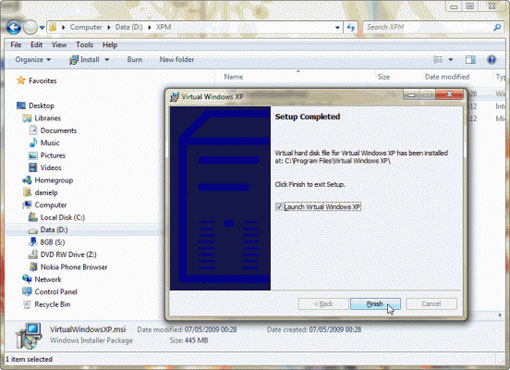Screen dimensions: 510x370
Task: Expand the address bar history dropdown
Action: (x=337, y=27)
